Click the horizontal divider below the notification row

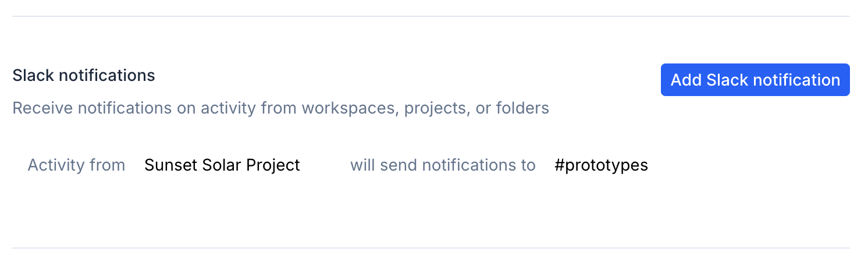(431, 248)
